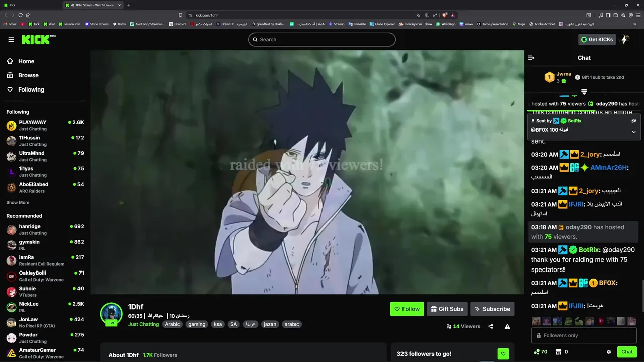The height and width of the screenshot is (362, 644).
Task: Open the lightning bolt icon in header
Action: click(x=625, y=39)
